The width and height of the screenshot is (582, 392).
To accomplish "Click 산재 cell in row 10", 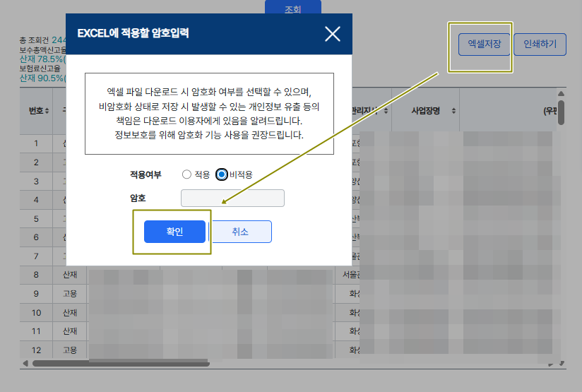I will click(70, 313).
